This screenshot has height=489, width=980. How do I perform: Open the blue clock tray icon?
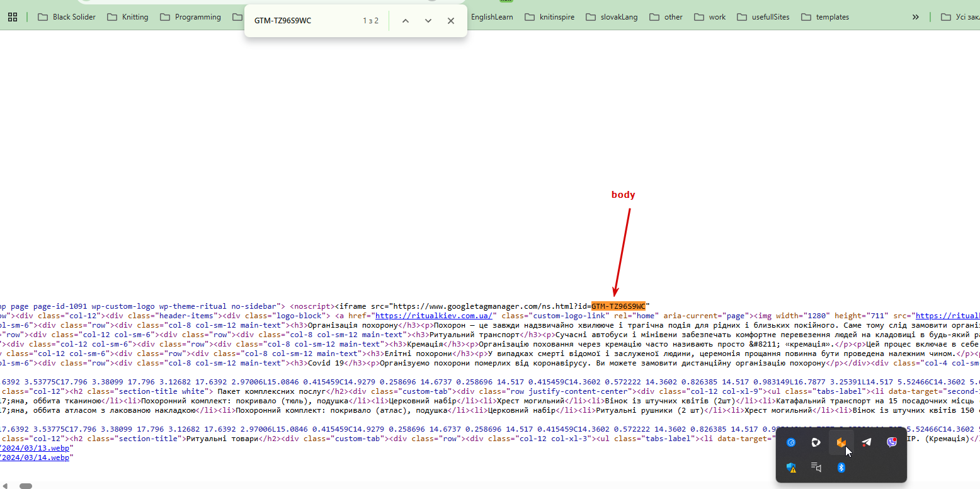(792, 442)
